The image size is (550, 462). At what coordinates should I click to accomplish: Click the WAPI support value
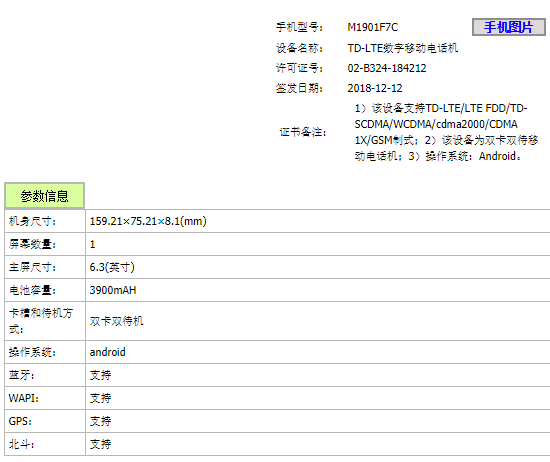pos(100,398)
